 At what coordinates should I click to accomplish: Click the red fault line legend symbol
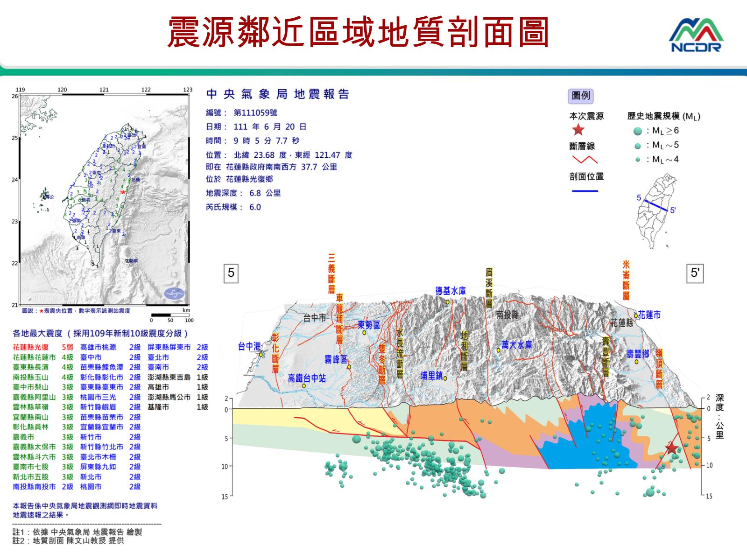coord(585,160)
